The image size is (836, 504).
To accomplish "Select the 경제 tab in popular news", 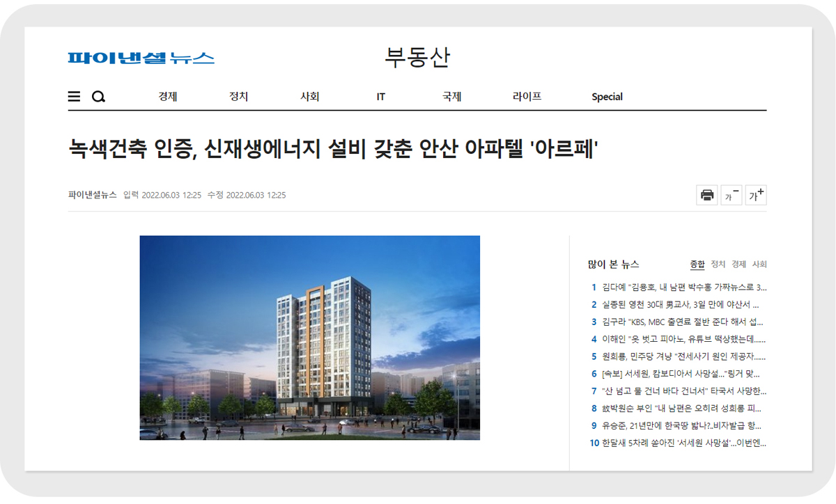I will point(738,265).
